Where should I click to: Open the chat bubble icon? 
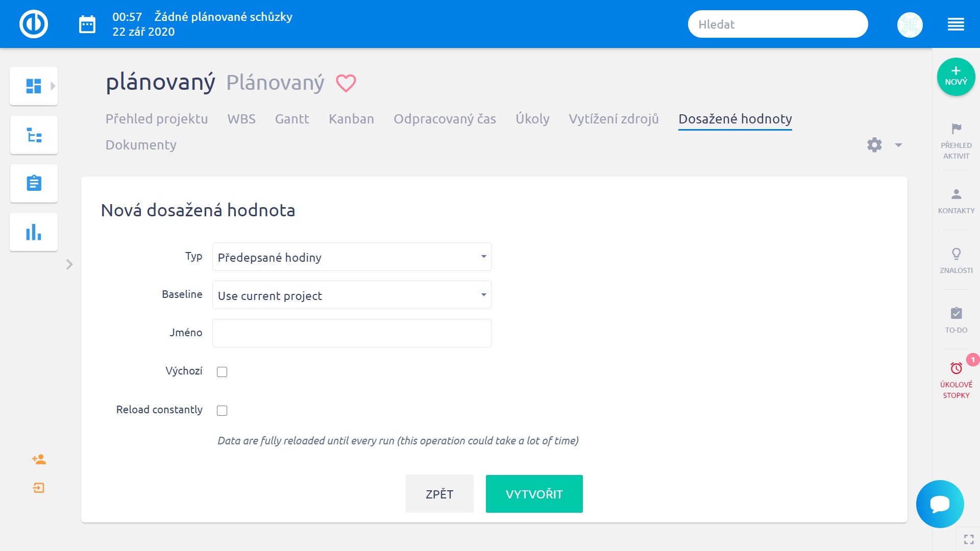pos(940,504)
